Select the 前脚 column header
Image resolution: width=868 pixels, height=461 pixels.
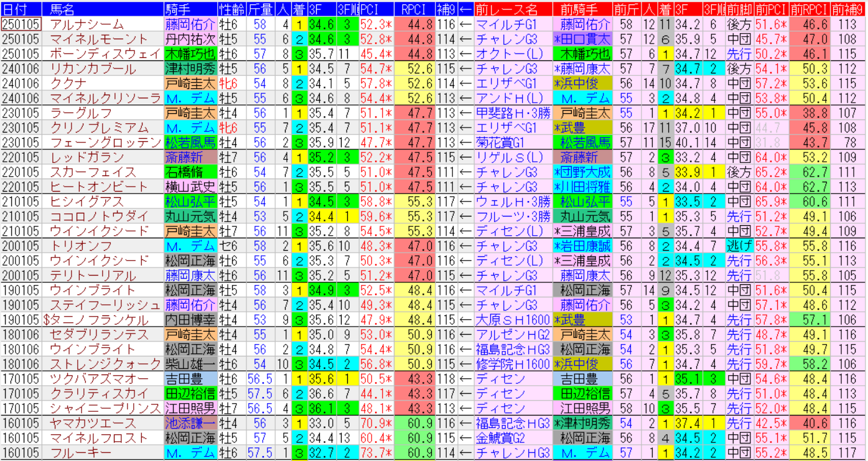(x=740, y=9)
